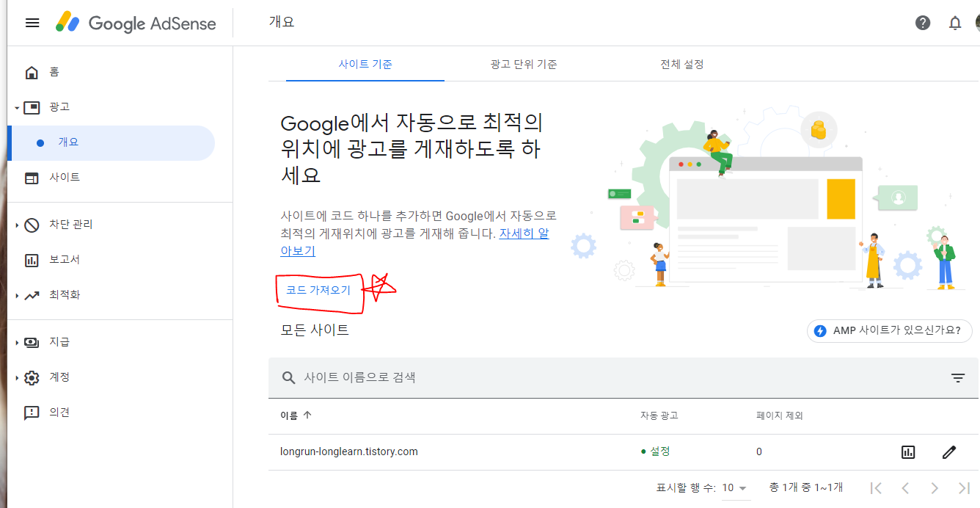Click the 계정 gear icon
This screenshot has width=980, height=508.
coord(32,377)
